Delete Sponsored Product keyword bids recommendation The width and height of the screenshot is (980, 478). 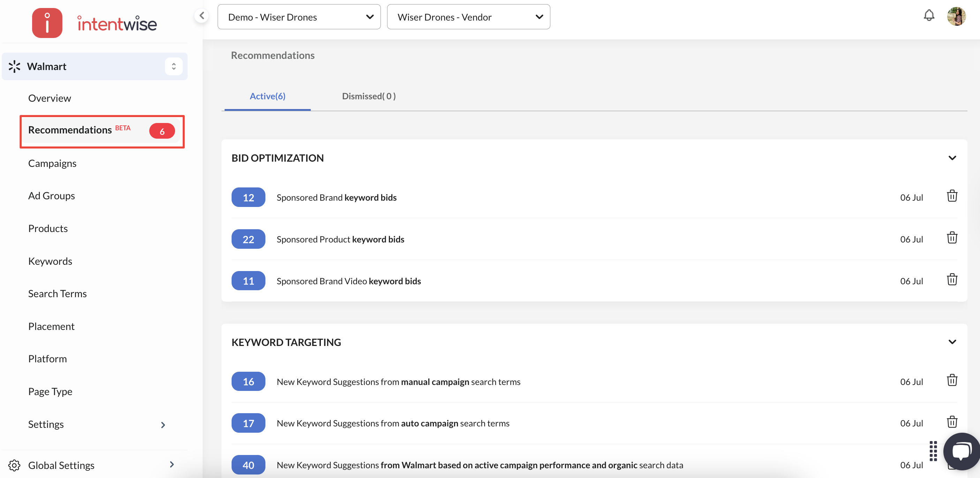[x=952, y=238]
